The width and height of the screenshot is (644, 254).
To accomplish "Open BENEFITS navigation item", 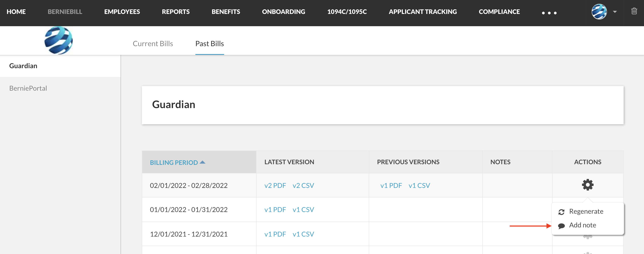I will coord(226,12).
